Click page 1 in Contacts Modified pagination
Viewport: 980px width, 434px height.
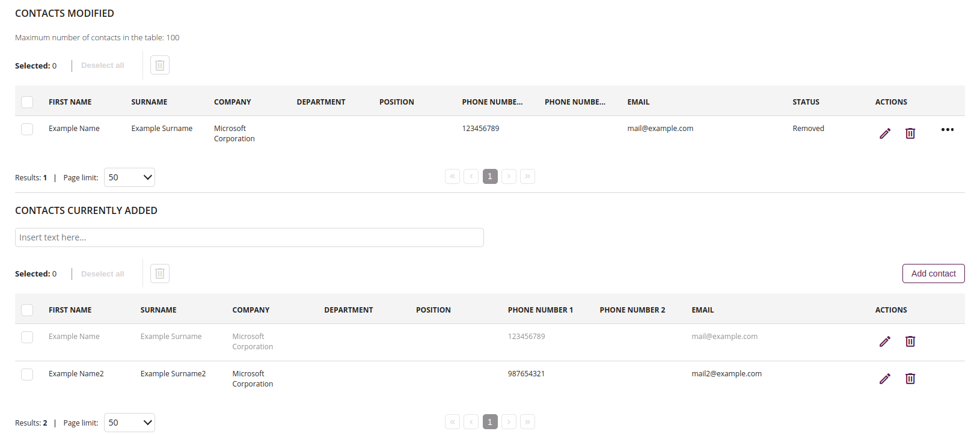tap(490, 176)
